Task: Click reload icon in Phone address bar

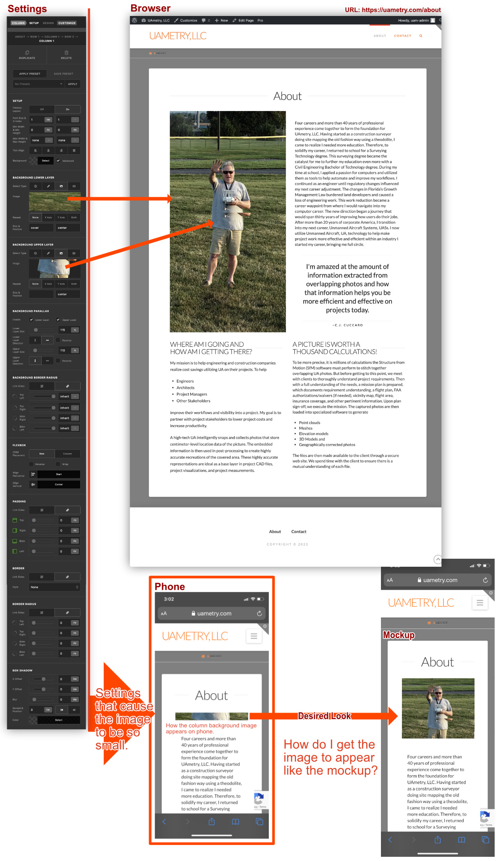Action: click(x=260, y=613)
